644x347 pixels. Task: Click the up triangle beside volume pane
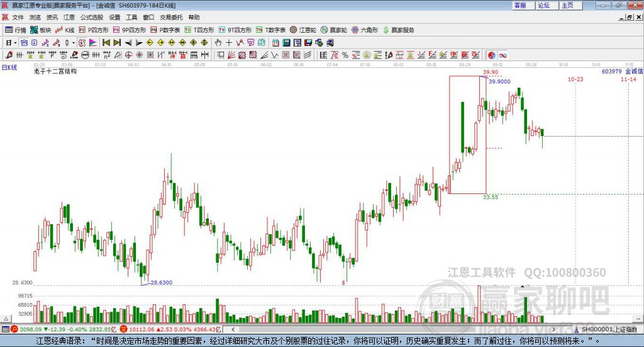pos(6,319)
